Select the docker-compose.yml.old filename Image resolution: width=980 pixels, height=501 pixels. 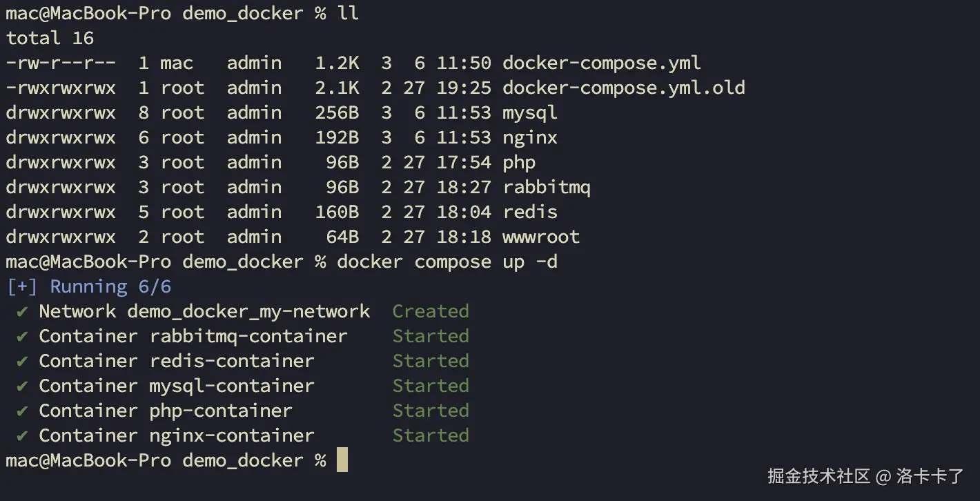click(x=624, y=88)
